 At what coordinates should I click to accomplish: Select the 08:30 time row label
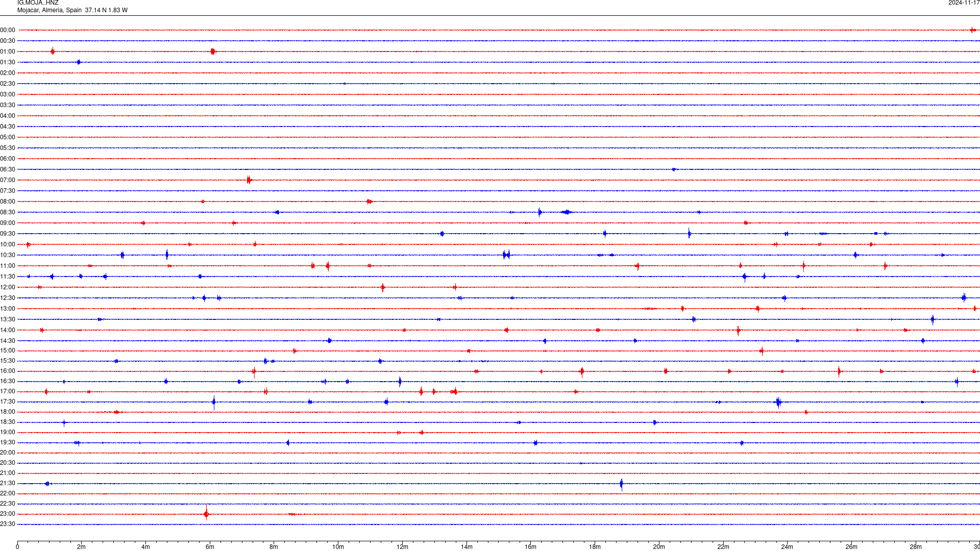click(8, 212)
